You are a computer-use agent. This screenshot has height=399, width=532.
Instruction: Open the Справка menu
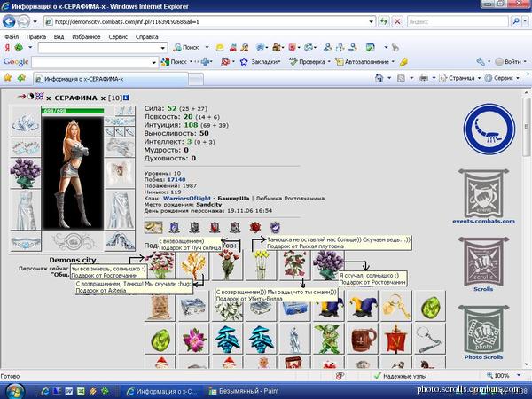147,36
